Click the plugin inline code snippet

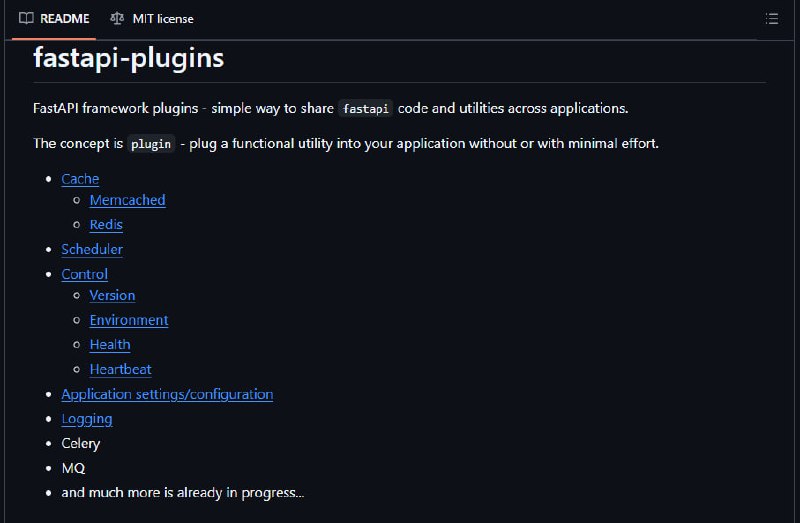tap(151, 143)
